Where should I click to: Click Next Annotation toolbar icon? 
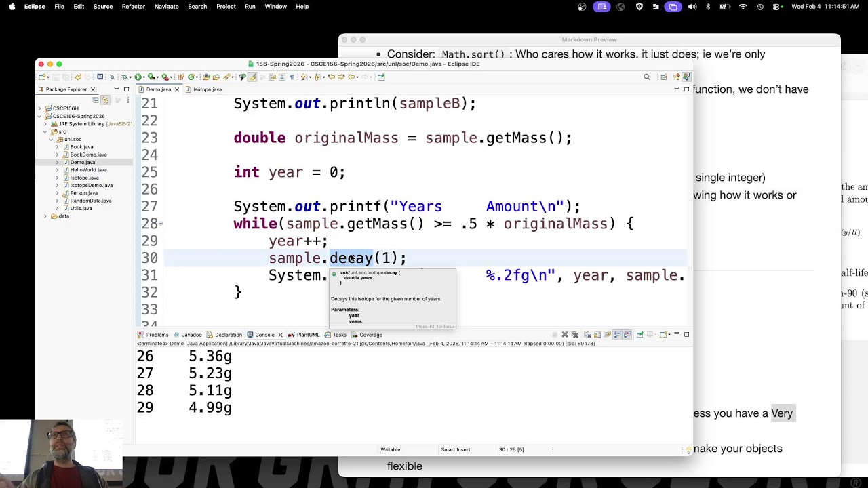click(x=303, y=77)
